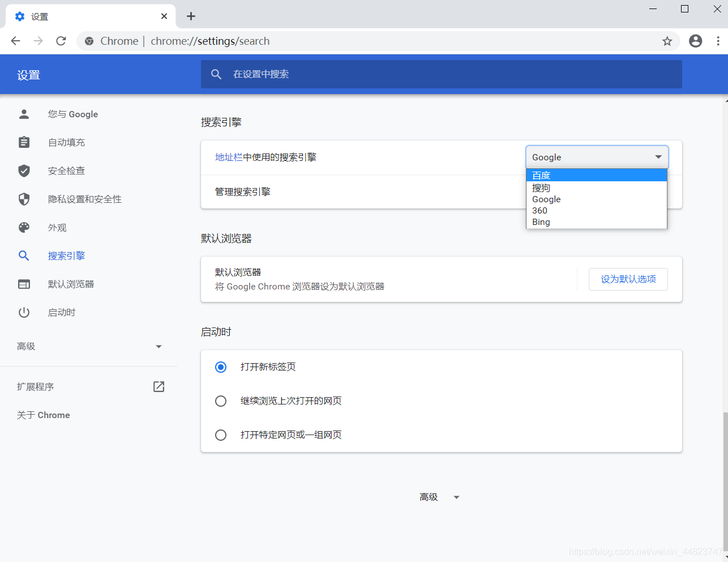The image size is (728, 562).
Task: Click the magnifier icon in settings search
Action: [x=216, y=74]
